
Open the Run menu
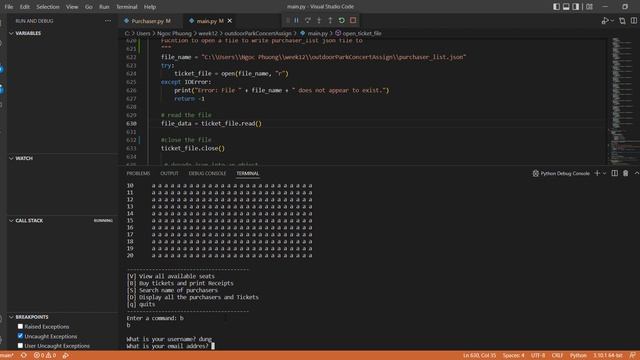click(104, 7)
